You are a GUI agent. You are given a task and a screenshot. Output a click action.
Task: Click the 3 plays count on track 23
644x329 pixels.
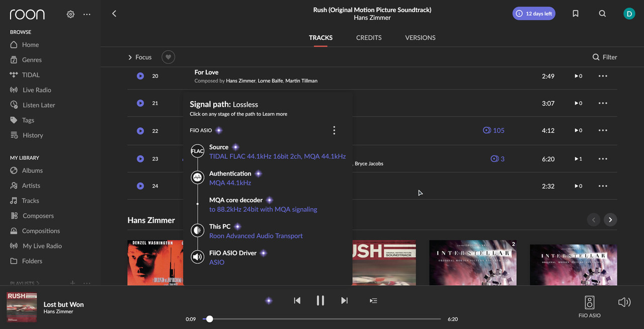coord(498,159)
